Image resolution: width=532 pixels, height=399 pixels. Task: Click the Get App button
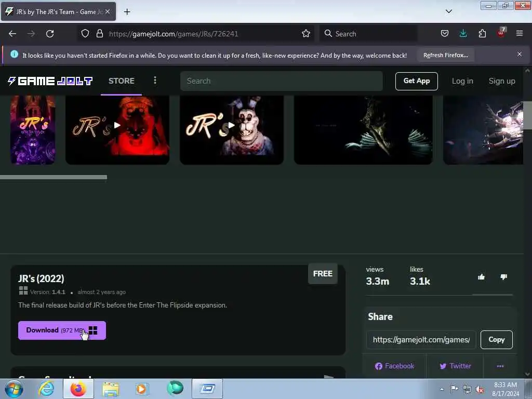(x=416, y=81)
